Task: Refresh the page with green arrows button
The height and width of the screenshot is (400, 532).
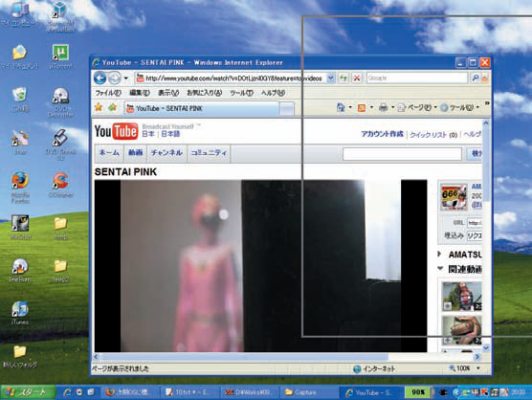Action: (344, 78)
